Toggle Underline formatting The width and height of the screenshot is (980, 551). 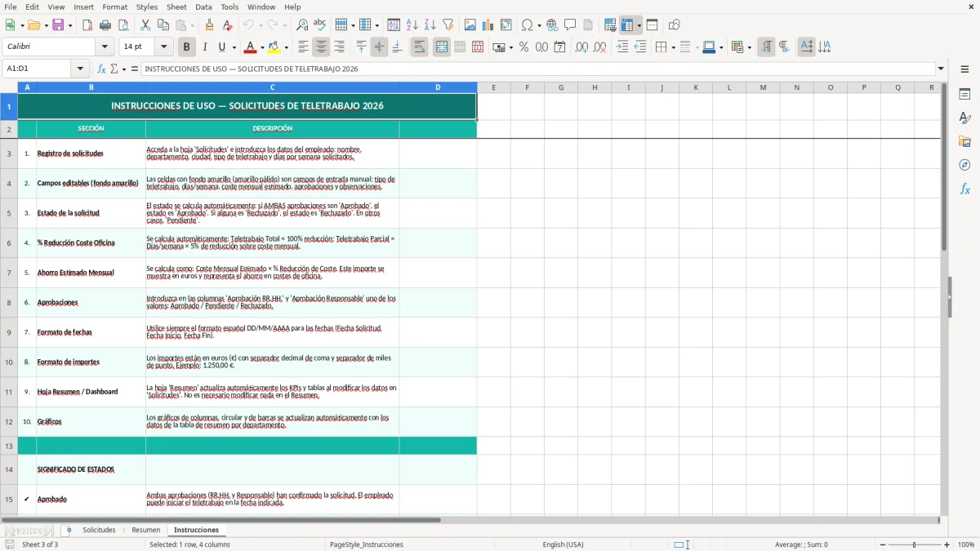(221, 47)
